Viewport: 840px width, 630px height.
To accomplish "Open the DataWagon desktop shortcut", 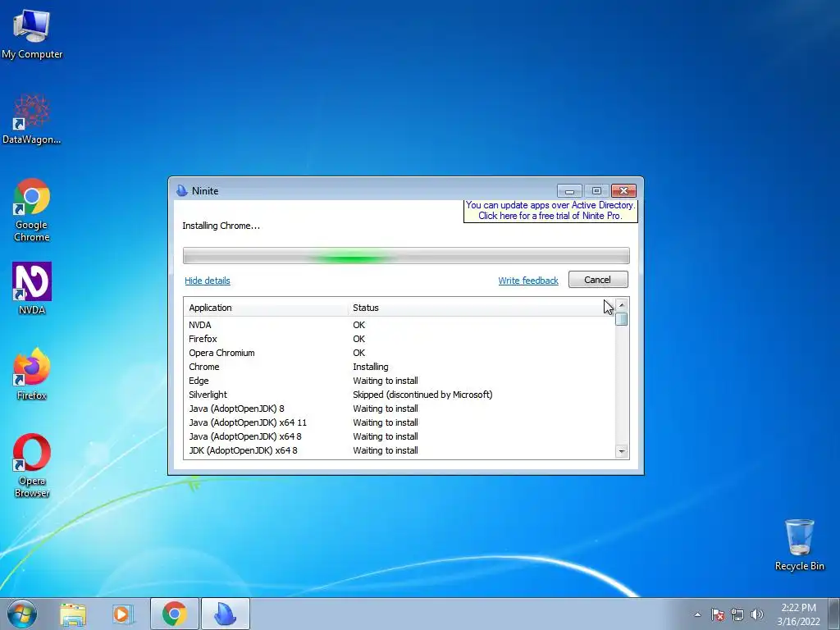I will (32, 119).
